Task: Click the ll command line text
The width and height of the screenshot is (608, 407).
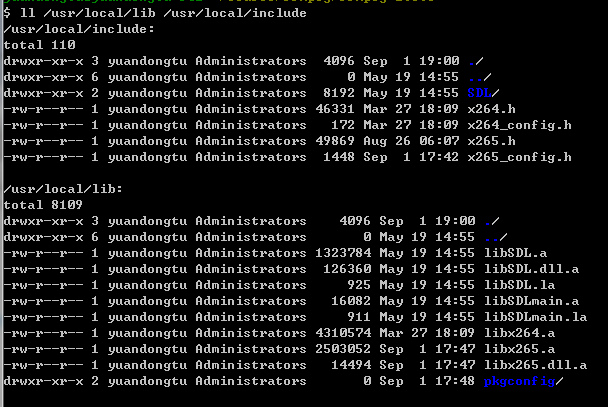Action: (x=163, y=13)
